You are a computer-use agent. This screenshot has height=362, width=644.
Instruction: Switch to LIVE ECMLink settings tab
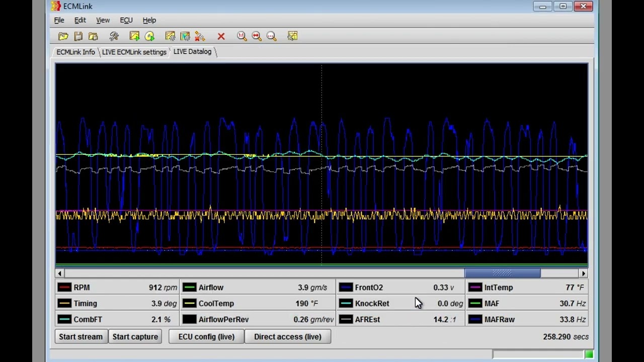click(134, 52)
